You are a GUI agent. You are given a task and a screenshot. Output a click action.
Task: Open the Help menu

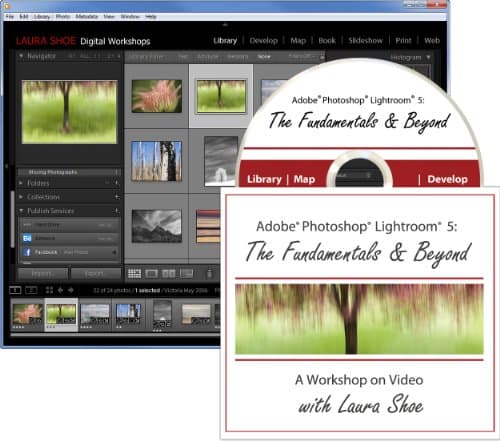point(151,16)
